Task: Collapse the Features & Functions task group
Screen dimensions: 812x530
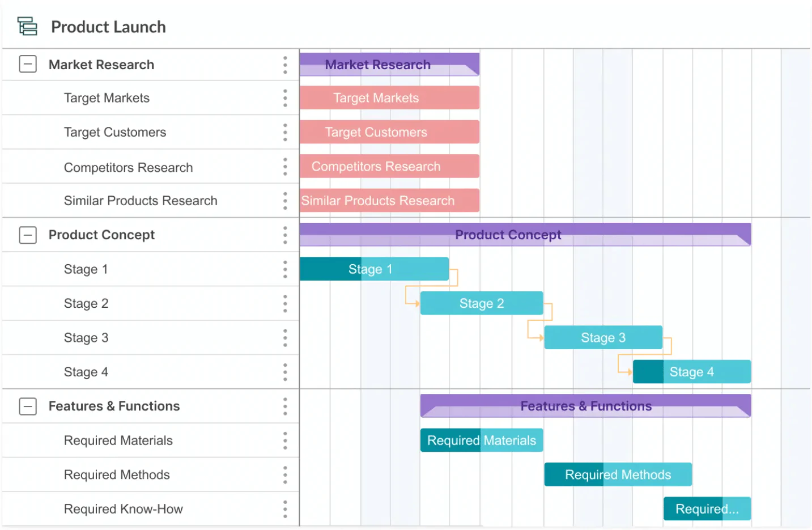Action: tap(27, 406)
